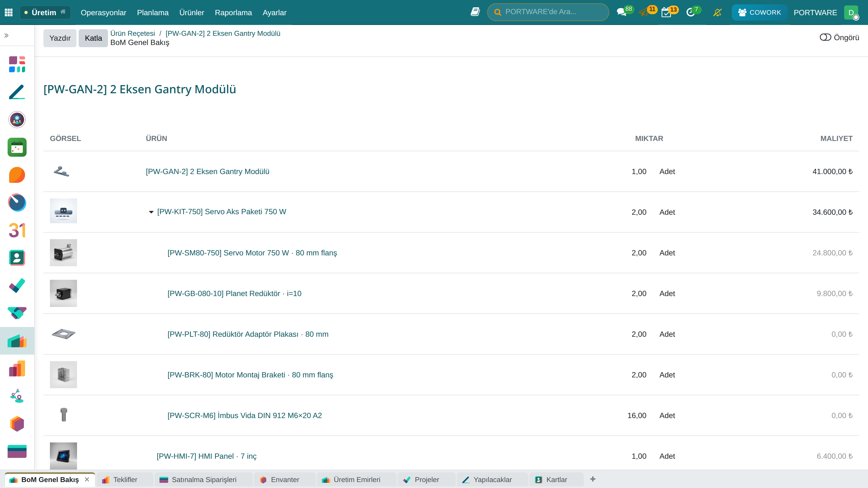Open the calendar activities icon with badge 13
868x488 pixels.
[x=666, y=12]
